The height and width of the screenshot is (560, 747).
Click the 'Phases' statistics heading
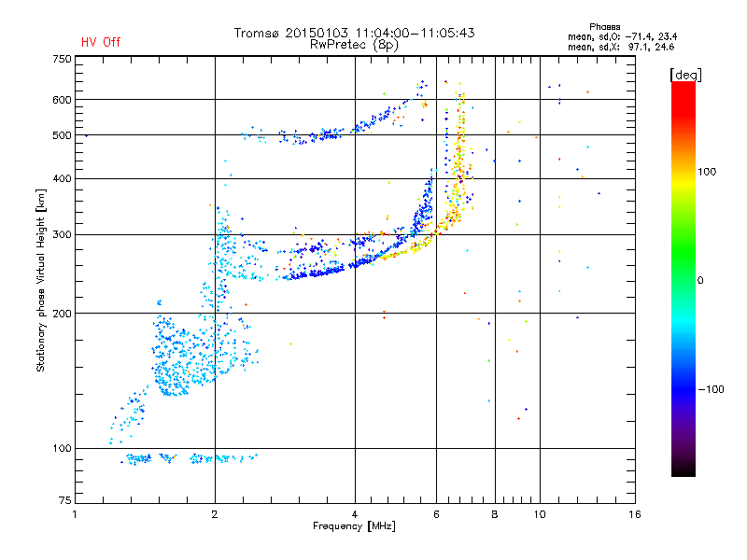tap(604, 27)
